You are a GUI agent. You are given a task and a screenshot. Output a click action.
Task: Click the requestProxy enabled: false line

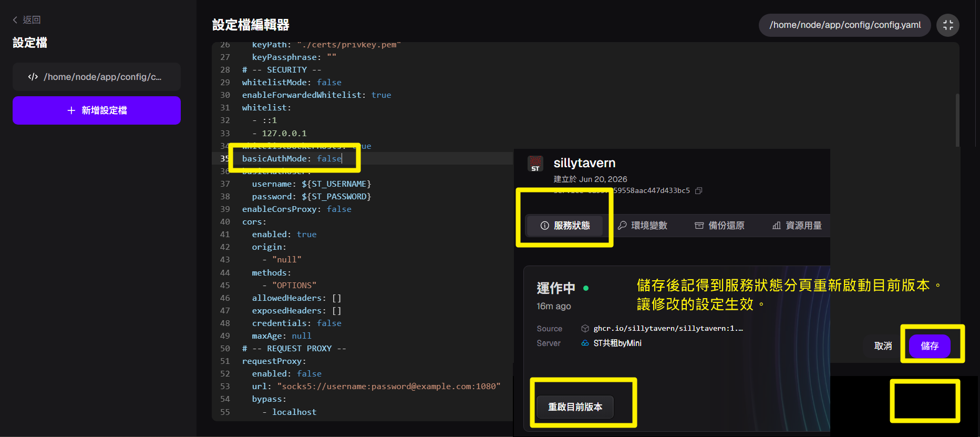[286, 374]
